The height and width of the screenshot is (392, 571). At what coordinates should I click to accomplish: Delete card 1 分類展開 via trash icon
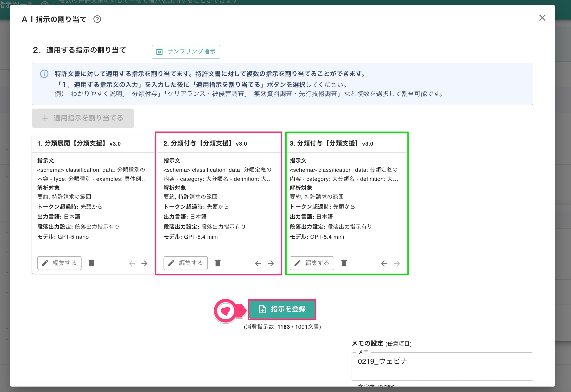click(x=91, y=263)
